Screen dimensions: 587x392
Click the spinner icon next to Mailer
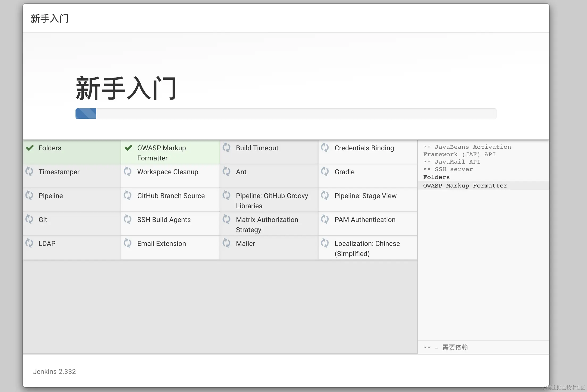click(x=227, y=243)
